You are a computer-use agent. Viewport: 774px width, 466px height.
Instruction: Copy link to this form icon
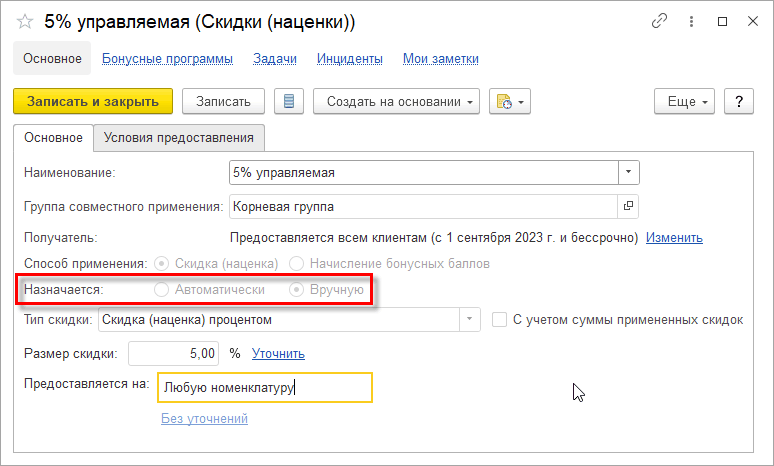click(x=659, y=21)
